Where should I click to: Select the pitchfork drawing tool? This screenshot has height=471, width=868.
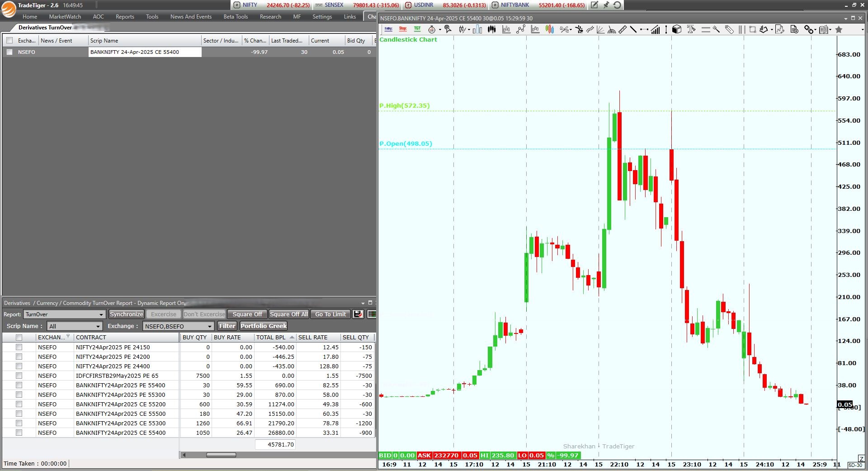tap(717, 29)
